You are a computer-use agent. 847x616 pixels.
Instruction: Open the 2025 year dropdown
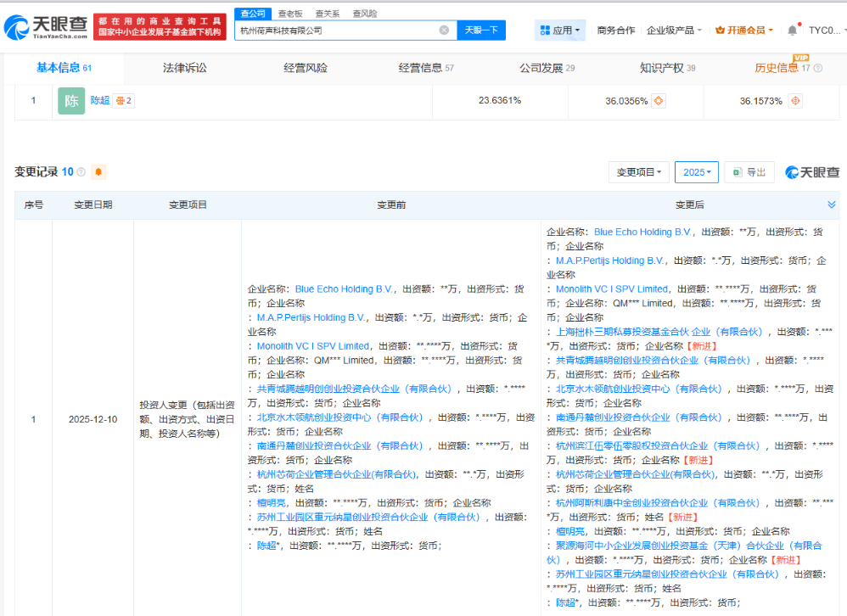697,172
